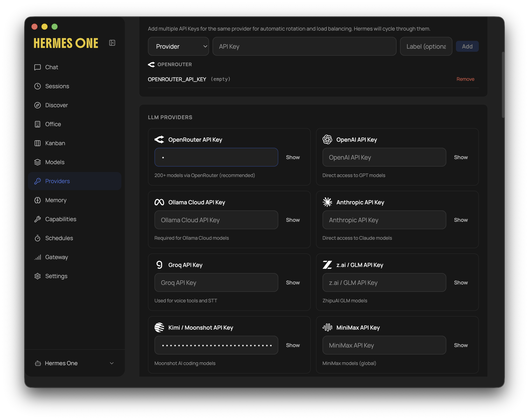This screenshot has height=420, width=529.
Task: Show the Ollama Cloud API key
Action: click(293, 220)
